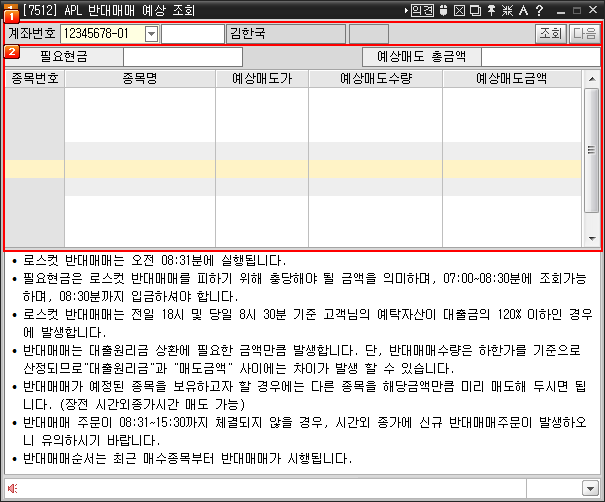Click the table scrollbar down arrow
Image resolution: width=605 pixels, height=502 pixels.
(x=592, y=239)
